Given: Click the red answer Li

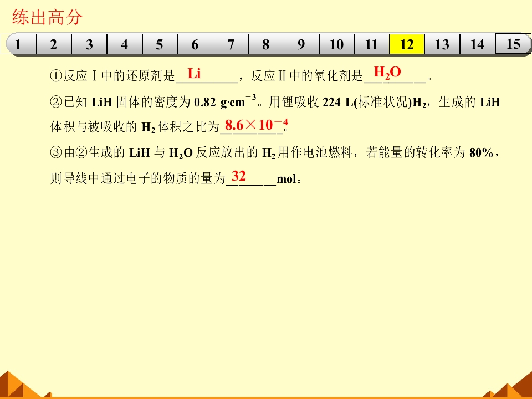Looking at the screenshot, I should (x=194, y=73).
